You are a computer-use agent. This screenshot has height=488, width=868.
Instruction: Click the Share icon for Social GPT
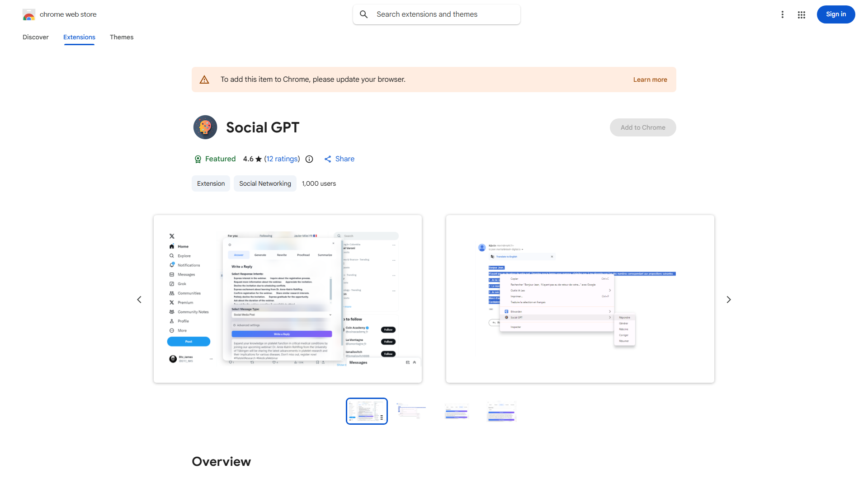[x=328, y=159]
